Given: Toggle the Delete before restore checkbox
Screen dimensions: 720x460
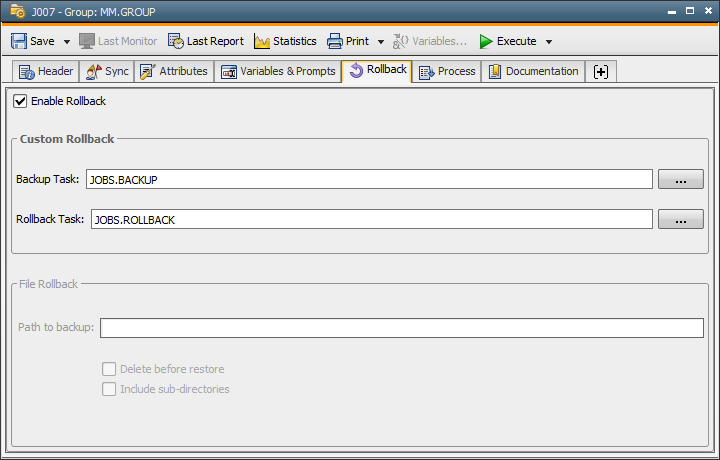Looking at the screenshot, I should coord(109,369).
